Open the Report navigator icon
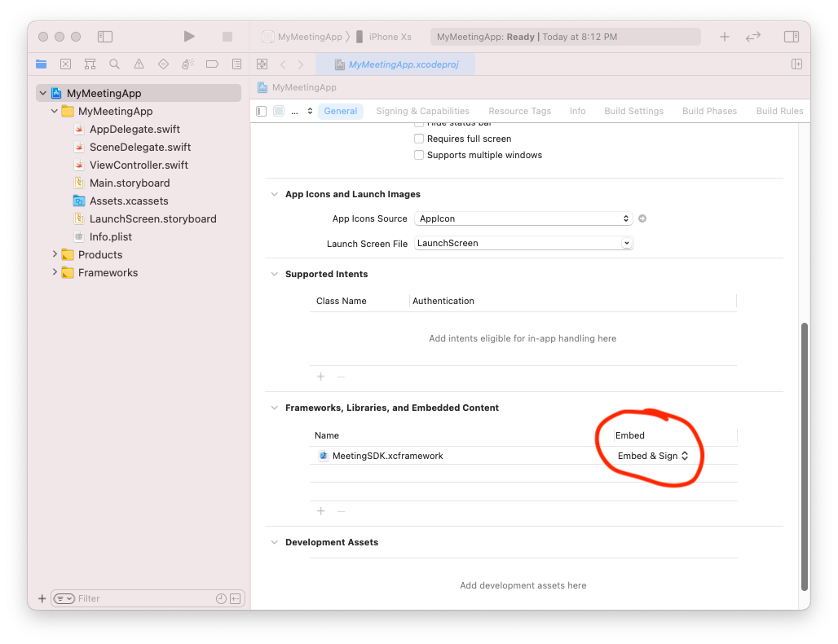This screenshot has width=838, height=644. click(x=236, y=64)
